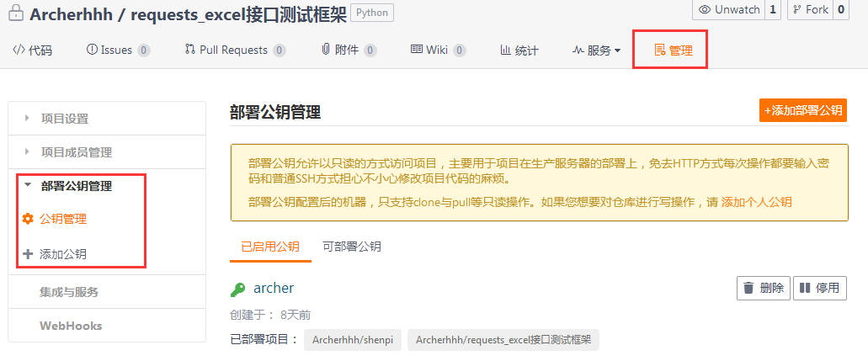Open the 公钥管理 sidebar item
Screen dimensions: 868x361
[x=63, y=220]
